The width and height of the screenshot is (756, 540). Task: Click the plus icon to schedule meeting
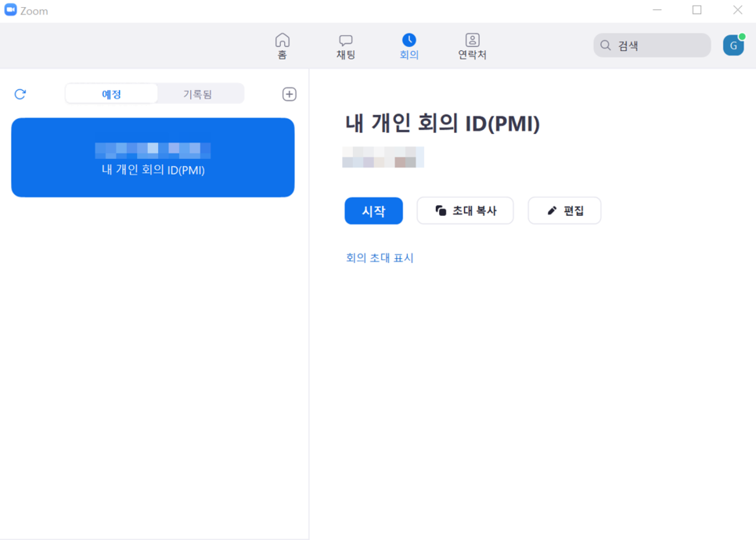pyautogui.click(x=290, y=94)
